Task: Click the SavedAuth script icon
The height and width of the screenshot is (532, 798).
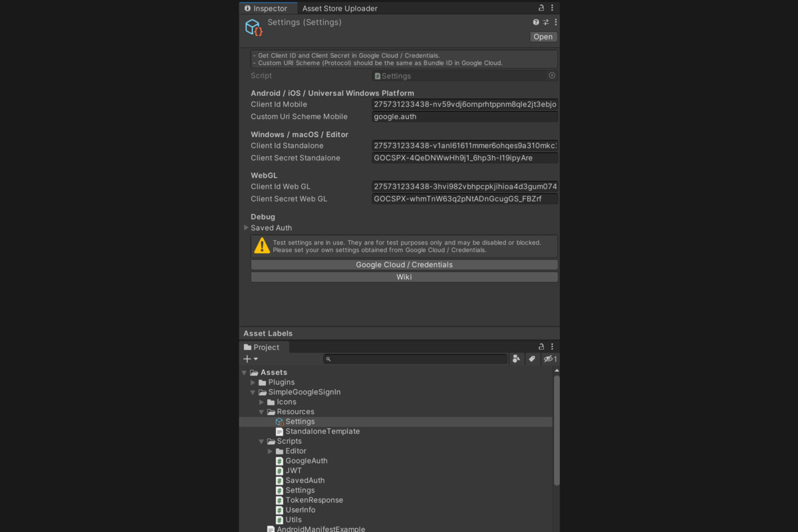Action: [x=279, y=481]
